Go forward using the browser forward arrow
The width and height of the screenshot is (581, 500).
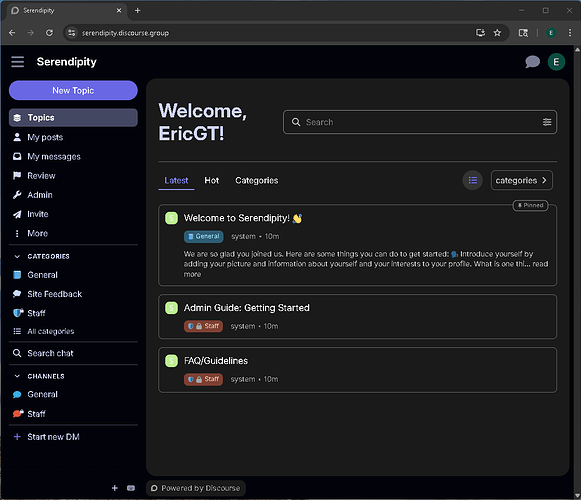[30, 33]
